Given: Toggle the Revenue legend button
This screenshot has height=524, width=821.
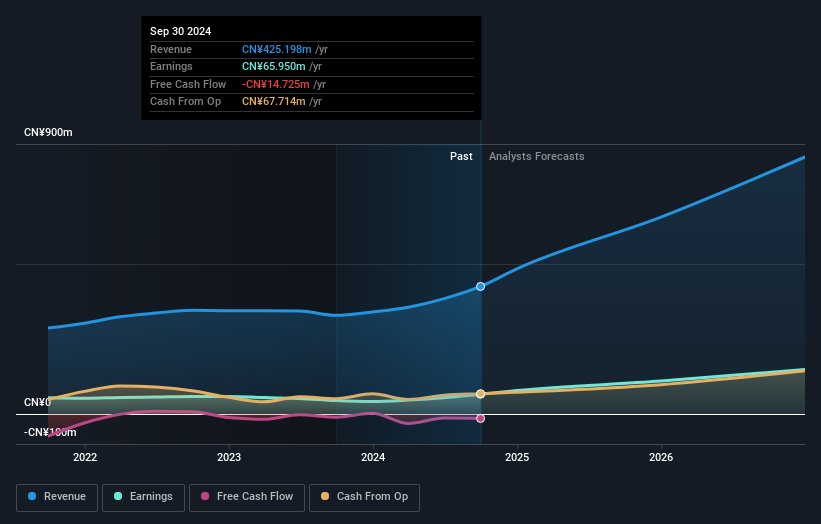Looking at the screenshot, I should [57, 497].
